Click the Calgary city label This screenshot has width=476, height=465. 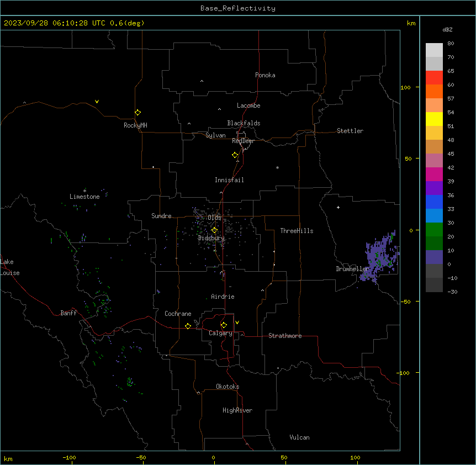tap(221, 333)
